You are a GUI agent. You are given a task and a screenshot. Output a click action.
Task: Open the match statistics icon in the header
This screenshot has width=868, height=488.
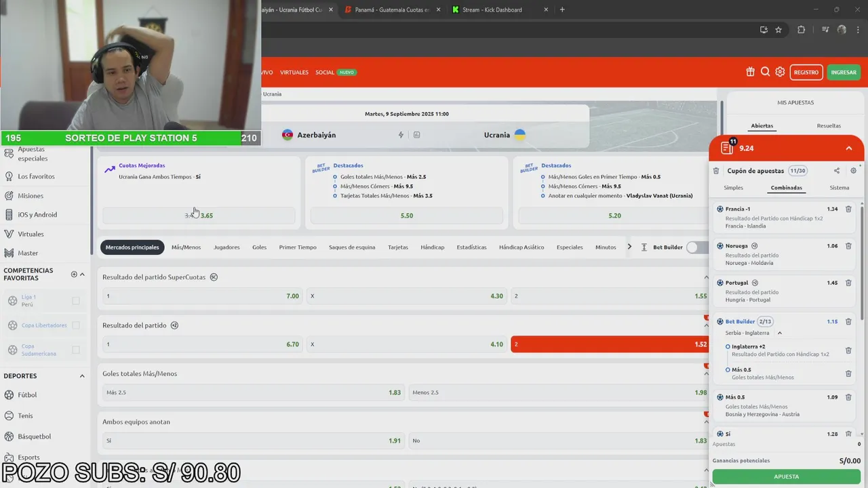[416, 135]
